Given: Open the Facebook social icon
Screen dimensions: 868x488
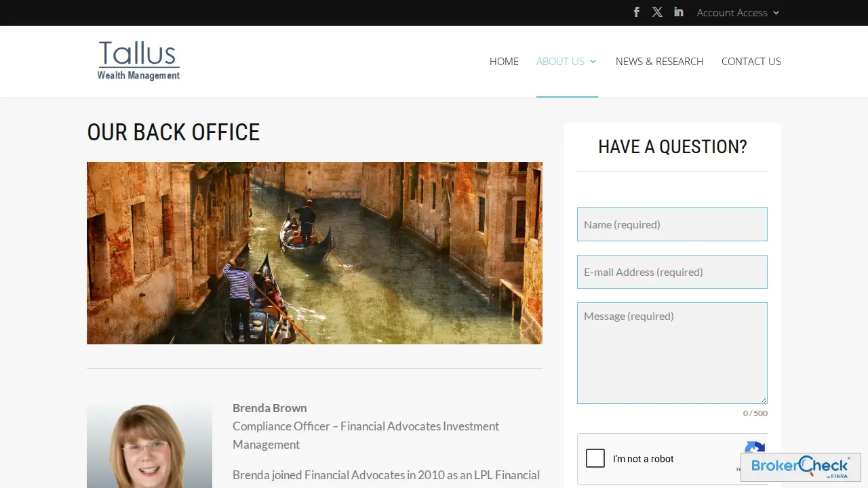Looking at the screenshot, I should tap(636, 12).
